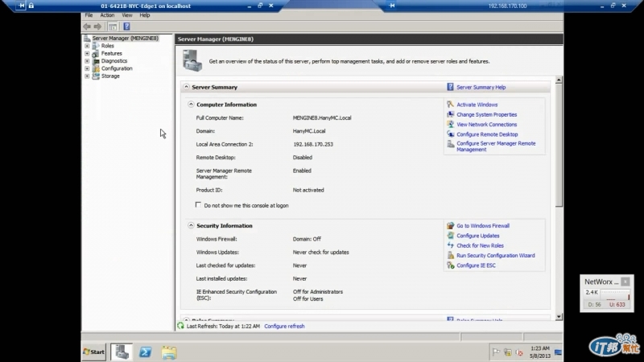Click the vertical scrollbar thumb

click(x=559, y=146)
